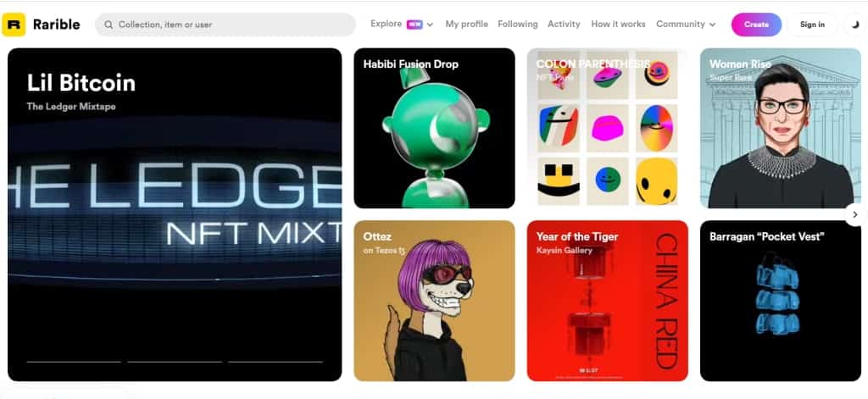Open the Women Rise card

pos(781,129)
